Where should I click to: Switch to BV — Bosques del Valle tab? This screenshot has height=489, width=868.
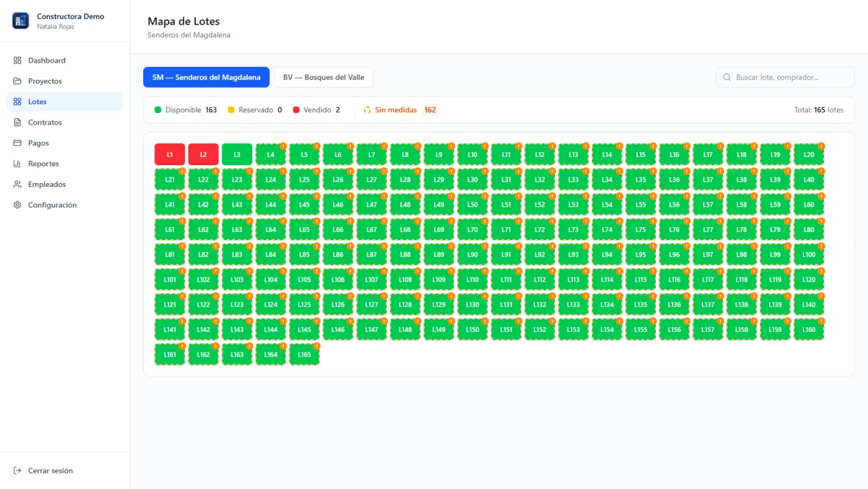click(324, 78)
